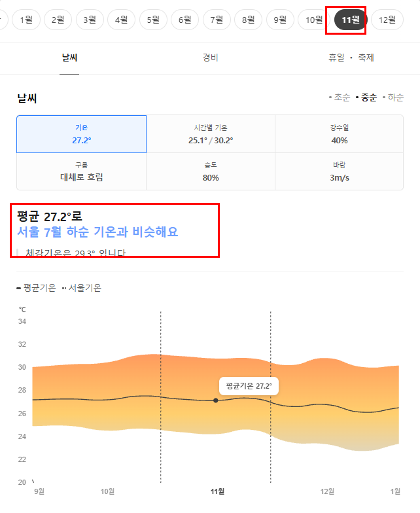
Task: Select the 3월 month chip
Action: point(90,20)
